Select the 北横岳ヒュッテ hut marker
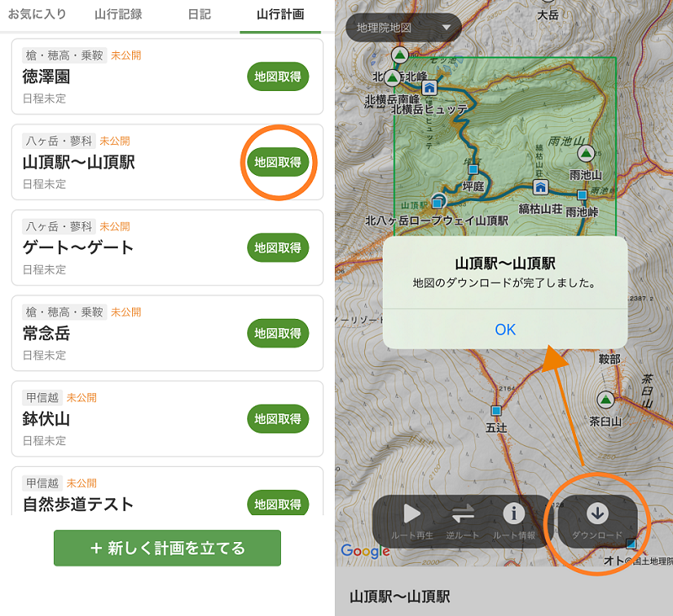 point(429,88)
